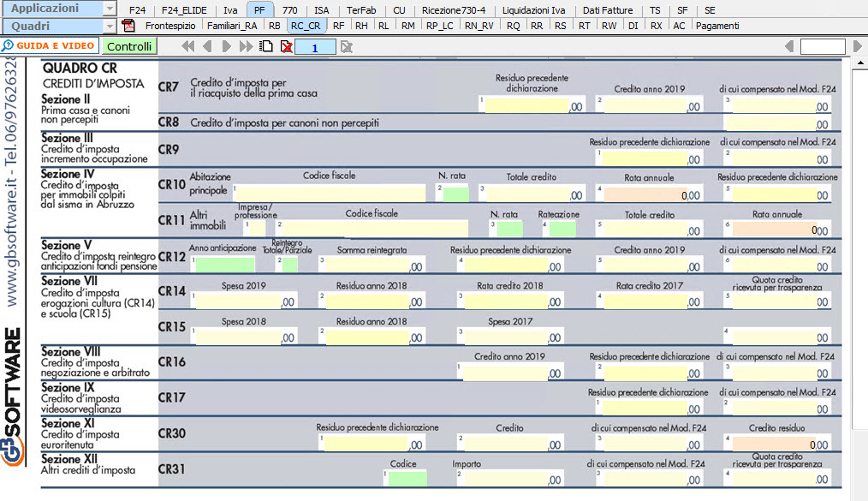Switch to the Iva application tab
The height and width of the screenshot is (501, 868).
pos(230,10)
